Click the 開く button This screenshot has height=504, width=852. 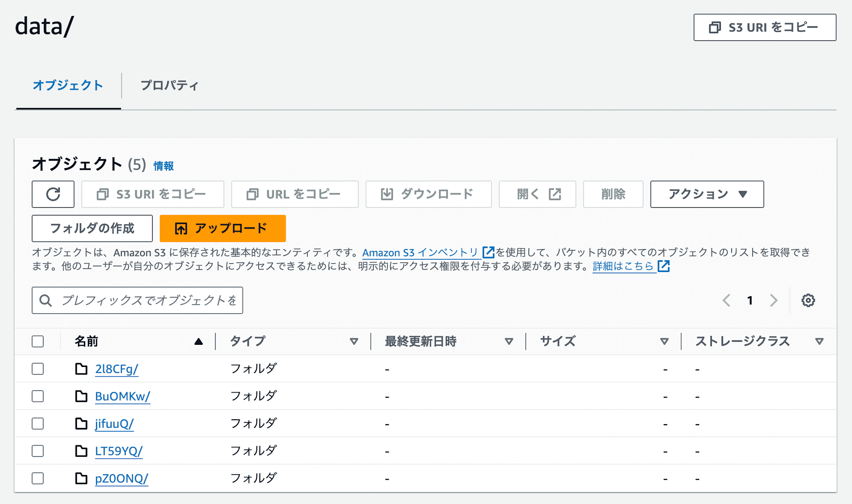click(x=537, y=194)
